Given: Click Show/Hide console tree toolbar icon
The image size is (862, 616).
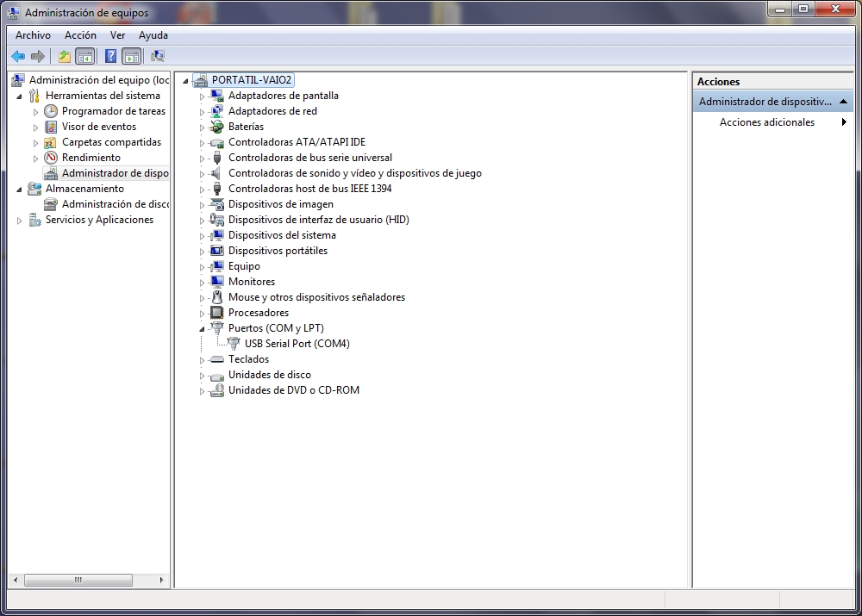Looking at the screenshot, I should click(x=85, y=56).
